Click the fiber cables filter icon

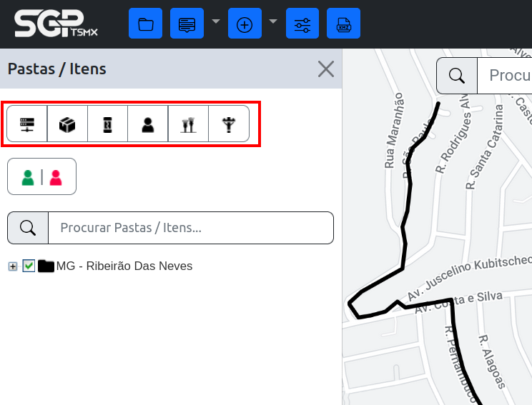click(188, 124)
